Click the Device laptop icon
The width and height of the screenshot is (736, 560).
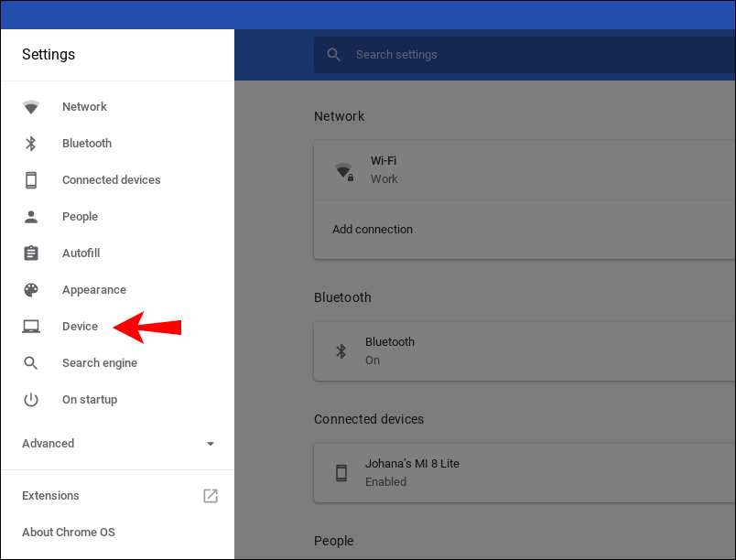coord(31,327)
